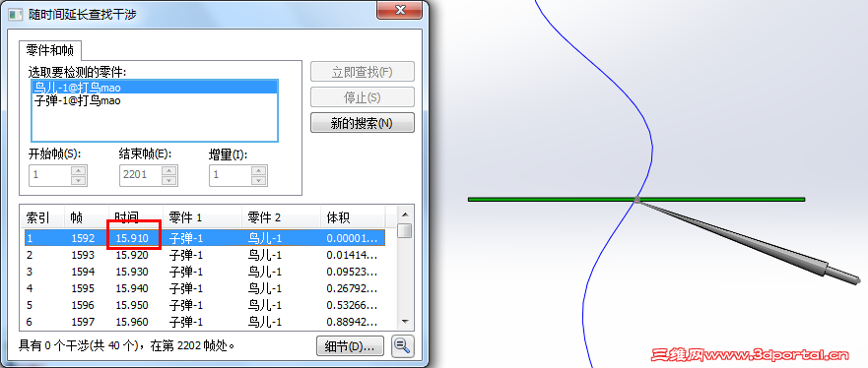Sort by 零件 1 column header
Screen dimensions: 868x368
[203, 217]
